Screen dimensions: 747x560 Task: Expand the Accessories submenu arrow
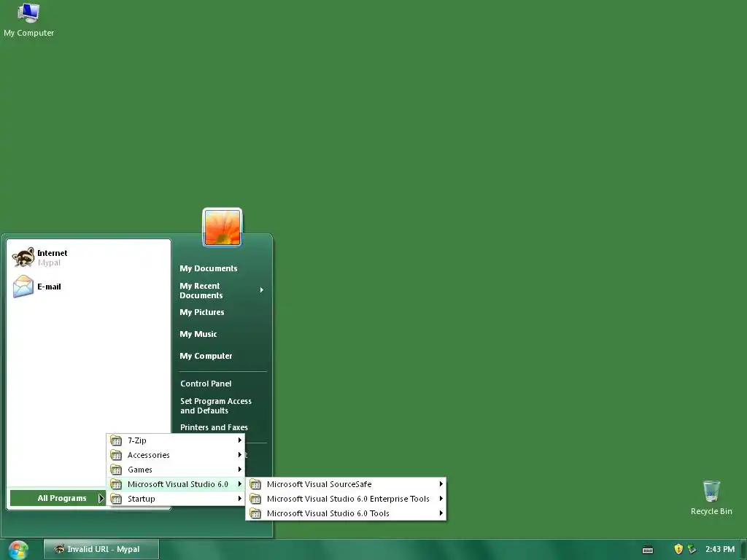pos(239,455)
